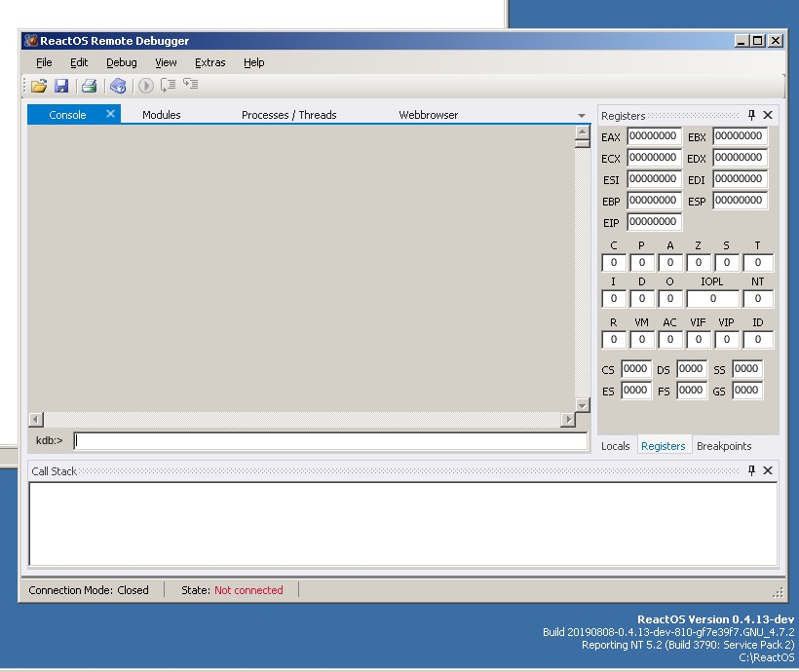Click the GS segment register field
799x672 pixels.
click(747, 391)
